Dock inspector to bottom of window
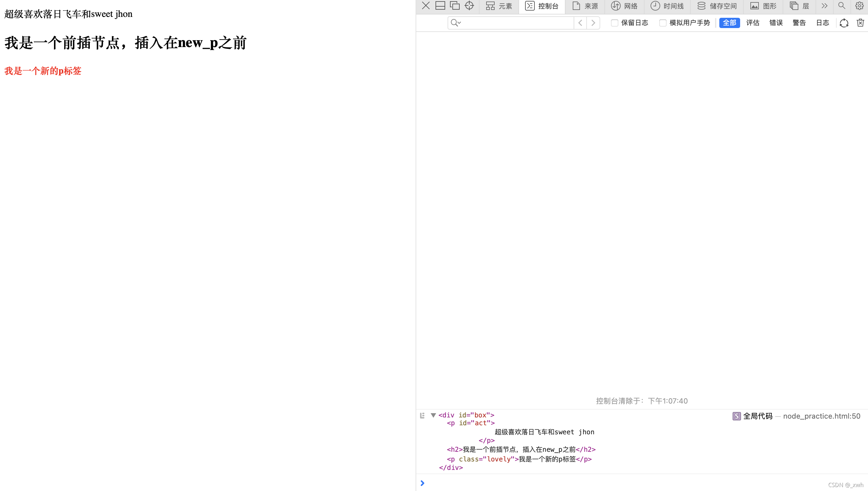The image size is (868, 491). (x=440, y=6)
